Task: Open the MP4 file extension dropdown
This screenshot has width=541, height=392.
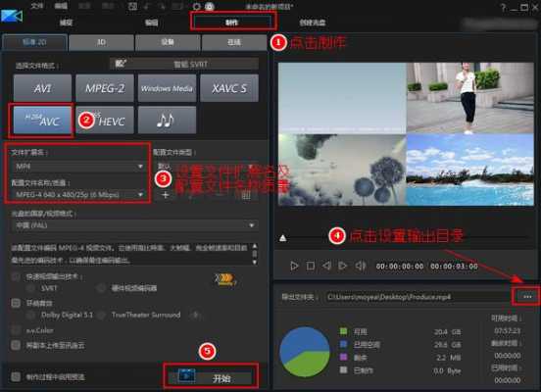Action: point(79,167)
